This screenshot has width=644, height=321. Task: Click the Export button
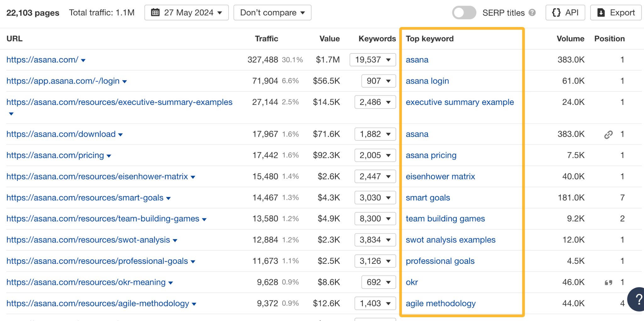click(x=615, y=13)
